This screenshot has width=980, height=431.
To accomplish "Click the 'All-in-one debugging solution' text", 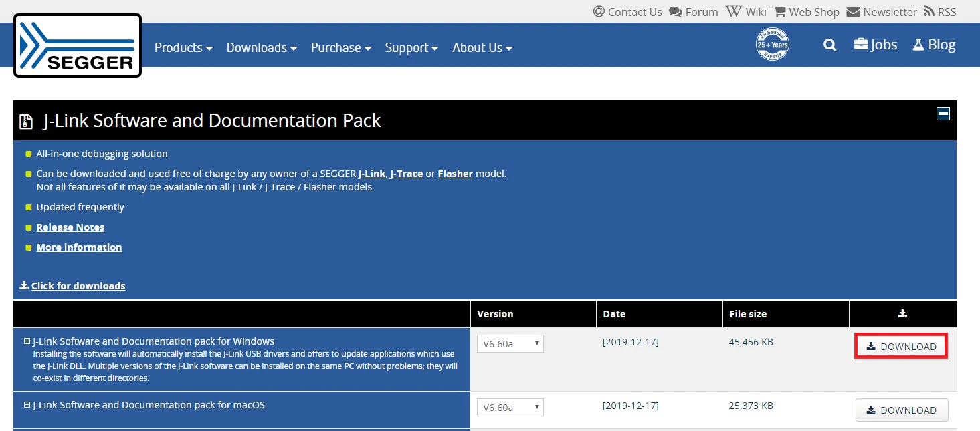I will tap(102, 154).
